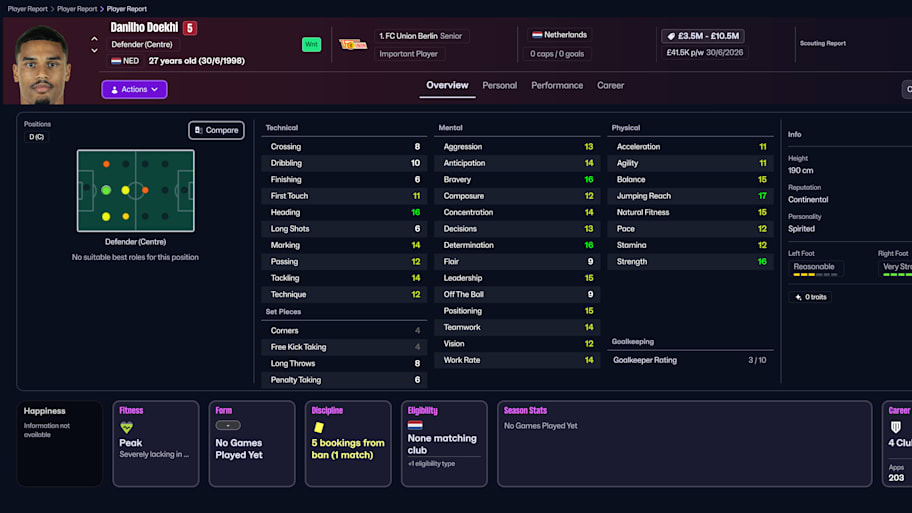Click the player face portrait

click(x=41, y=65)
